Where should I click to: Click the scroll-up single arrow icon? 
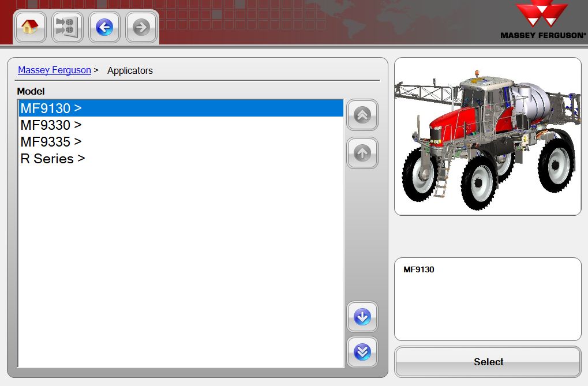point(362,153)
